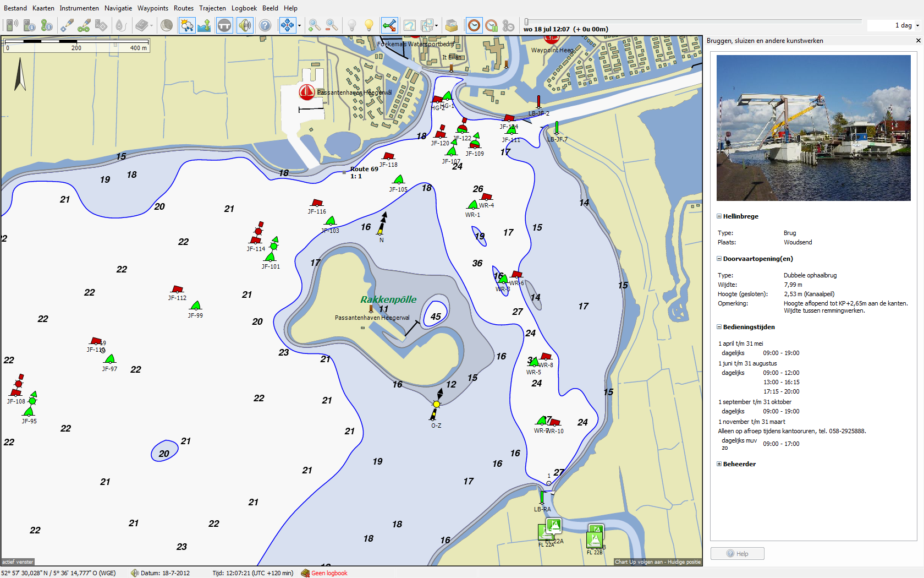Screen dimensions: 924x578
Task: Click the multiple charts icon
Action: (x=427, y=25)
